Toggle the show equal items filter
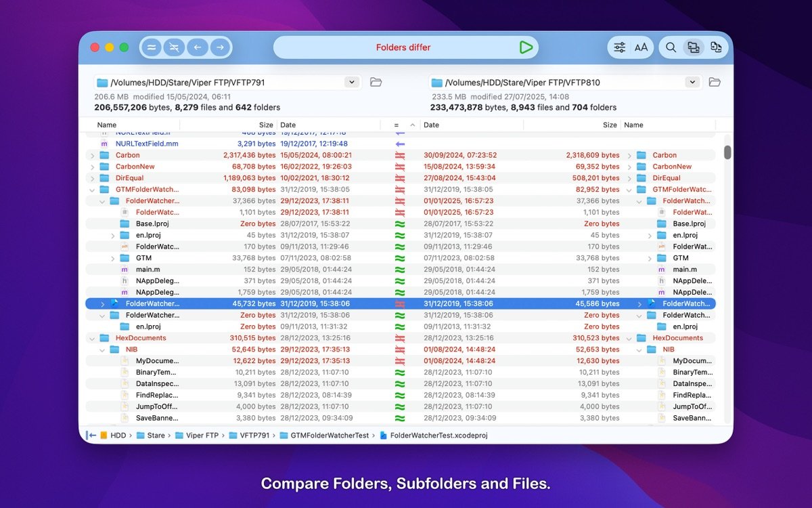 pyautogui.click(x=152, y=47)
